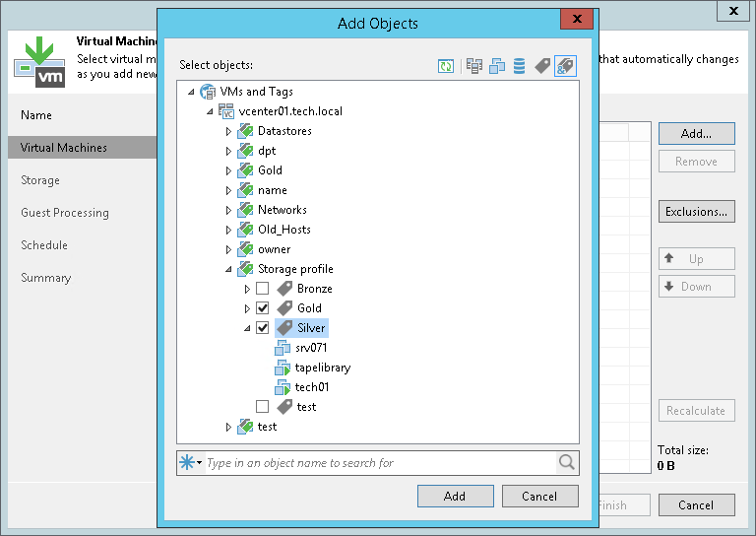The width and height of the screenshot is (756, 536).
Task: Uncheck the Gold tag checkbox
Action: (262, 308)
